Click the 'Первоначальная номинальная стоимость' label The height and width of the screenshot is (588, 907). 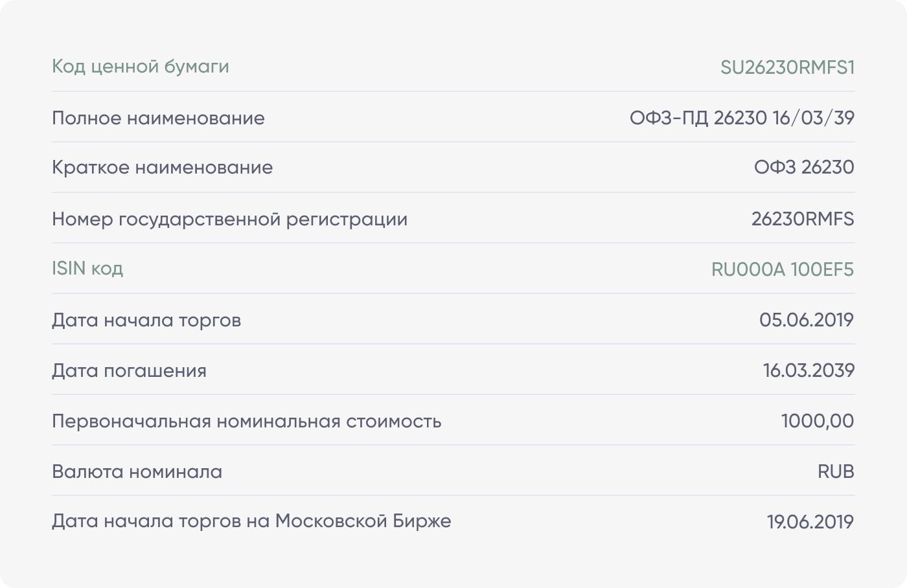click(x=246, y=421)
